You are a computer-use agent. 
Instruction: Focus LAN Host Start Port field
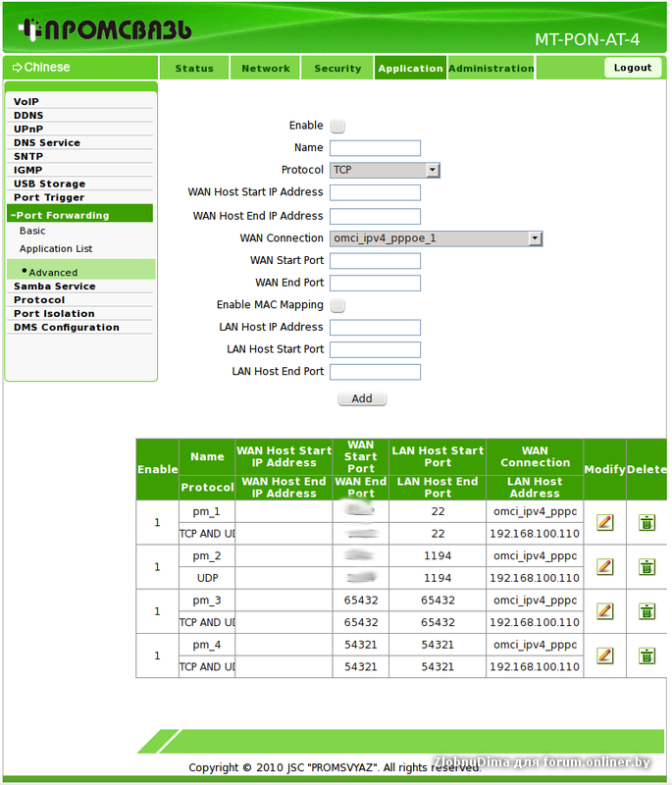[376, 350]
